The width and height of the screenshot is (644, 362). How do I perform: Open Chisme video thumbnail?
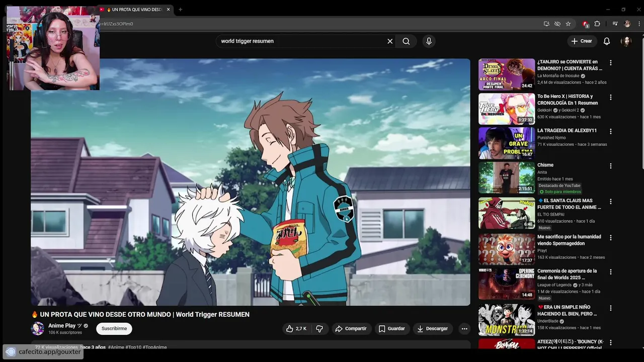[x=507, y=177]
